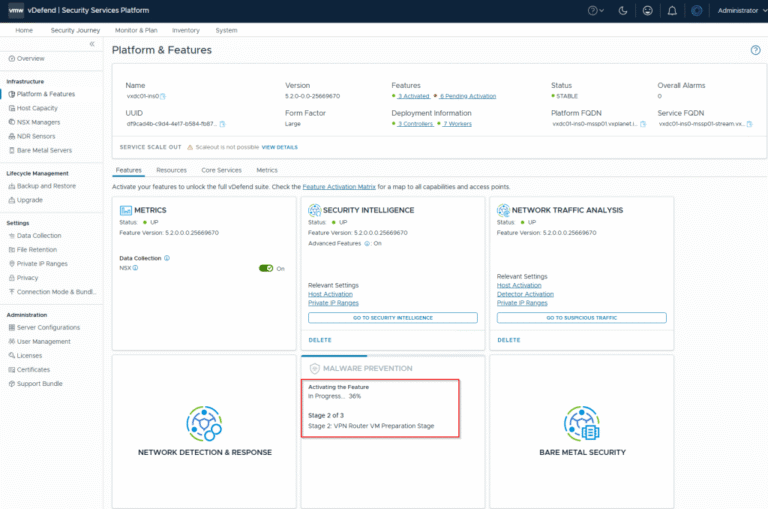Open Private IP Ranges in sidebar
The image size is (768, 509).
38,264
